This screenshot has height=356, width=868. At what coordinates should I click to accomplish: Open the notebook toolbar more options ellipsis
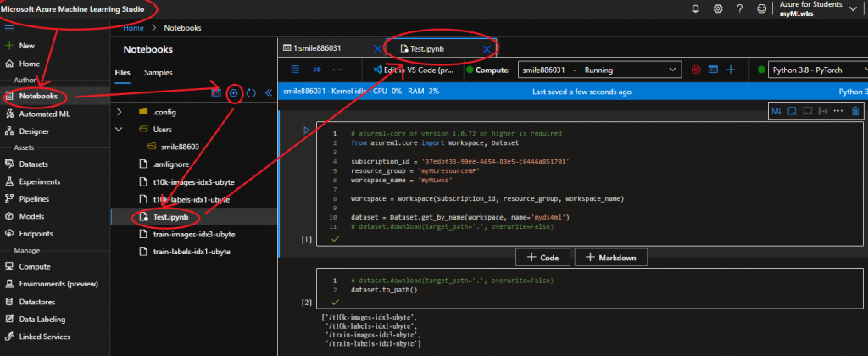[x=337, y=70]
